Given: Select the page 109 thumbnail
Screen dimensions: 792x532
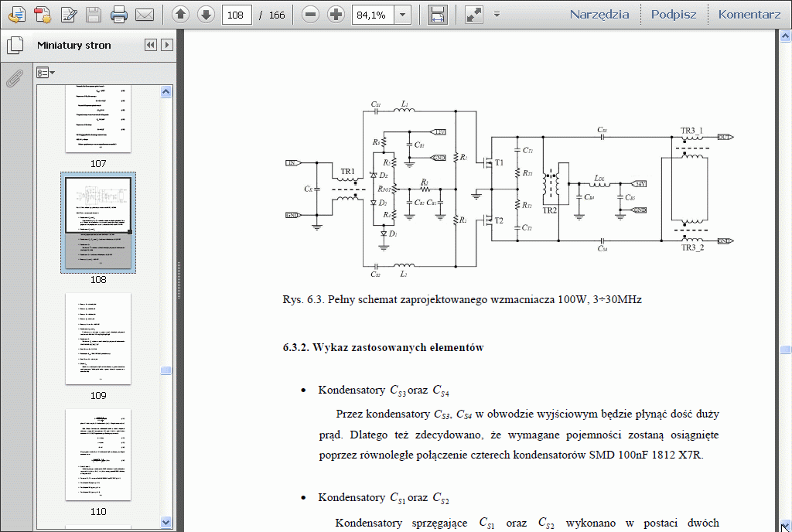Looking at the screenshot, I should pos(97,339).
